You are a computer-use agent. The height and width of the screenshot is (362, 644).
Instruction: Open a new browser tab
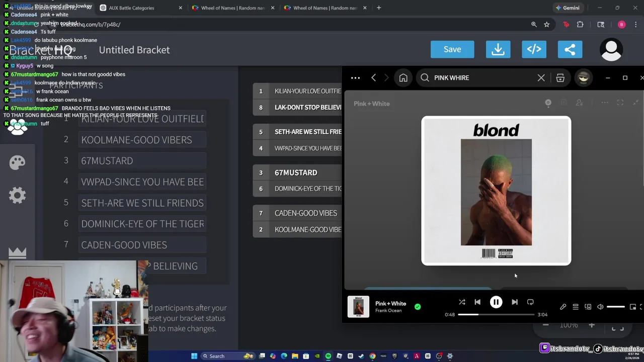[379, 8]
